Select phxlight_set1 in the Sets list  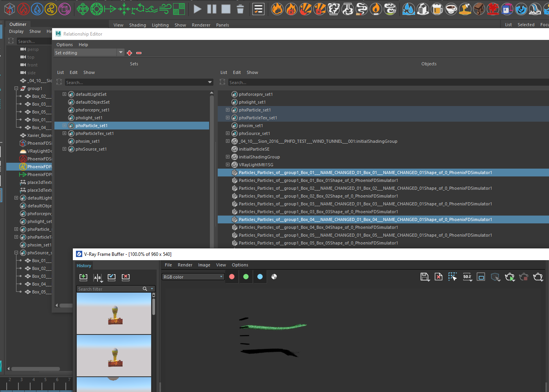coord(132,118)
